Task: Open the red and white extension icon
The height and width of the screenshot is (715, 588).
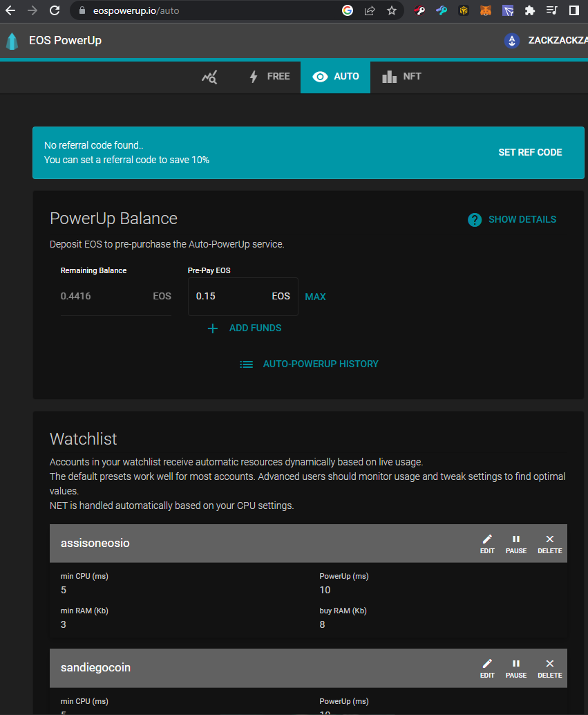Action: (419, 10)
